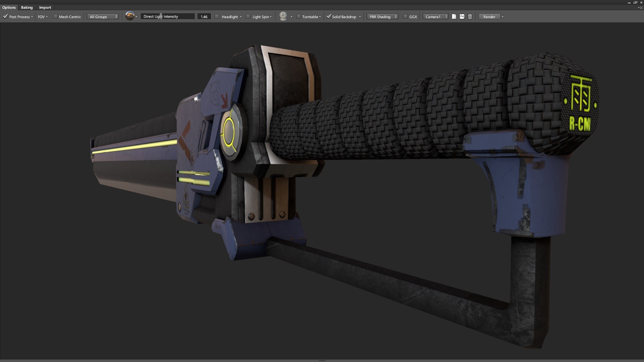Screen dimensions: 644x362
Task: Enable the GGX checkbox
Action: coord(406,16)
